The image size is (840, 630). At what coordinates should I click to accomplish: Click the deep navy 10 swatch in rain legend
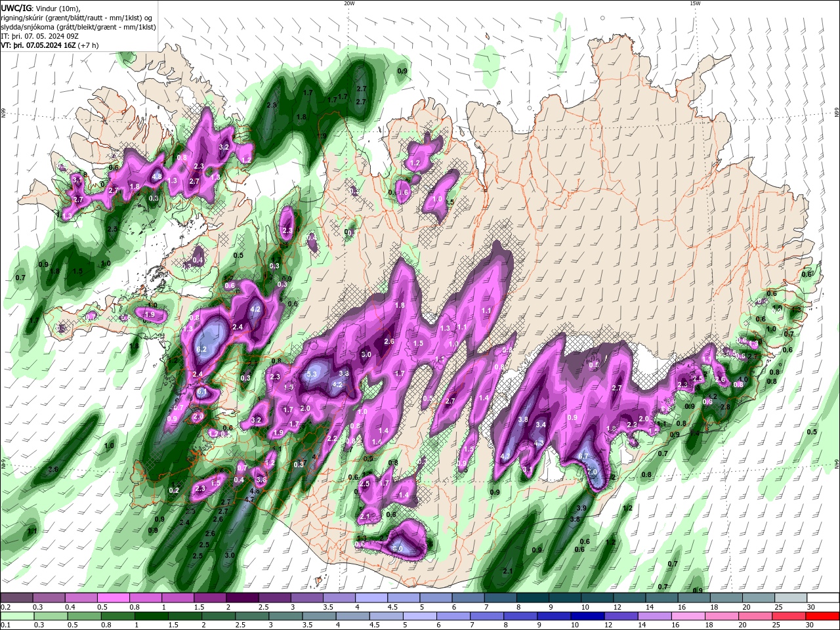(x=587, y=616)
